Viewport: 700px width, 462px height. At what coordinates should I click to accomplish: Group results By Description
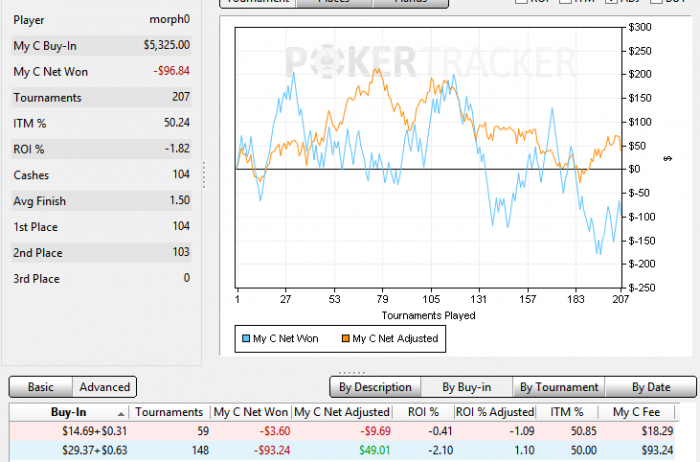tap(375, 387)
